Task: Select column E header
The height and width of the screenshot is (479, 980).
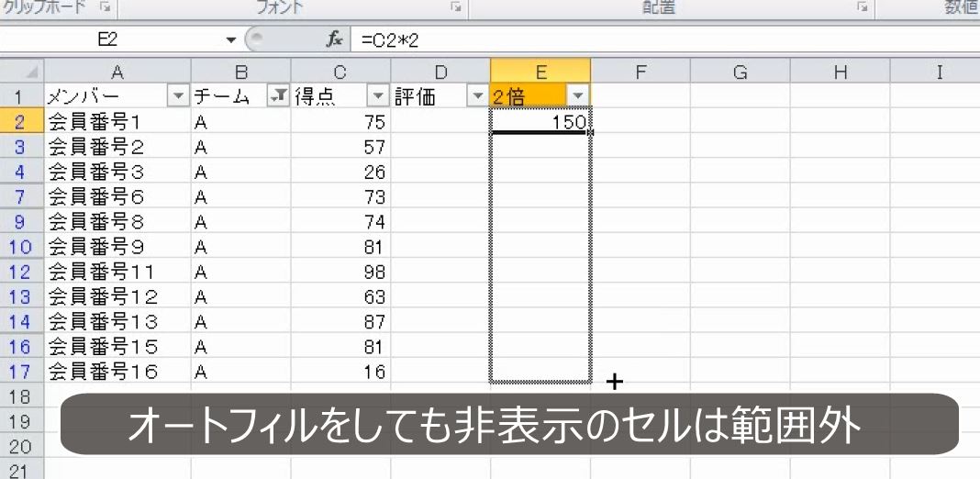Action: 540,72
